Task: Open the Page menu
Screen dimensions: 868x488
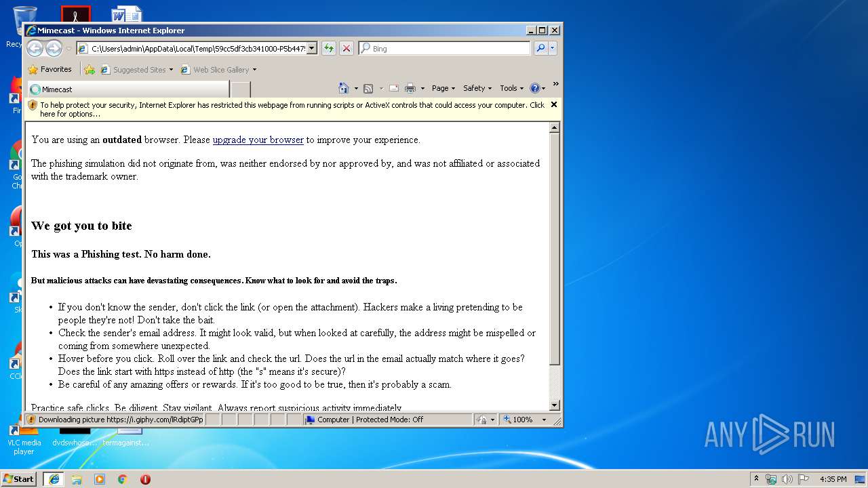Action: (443, 88)
